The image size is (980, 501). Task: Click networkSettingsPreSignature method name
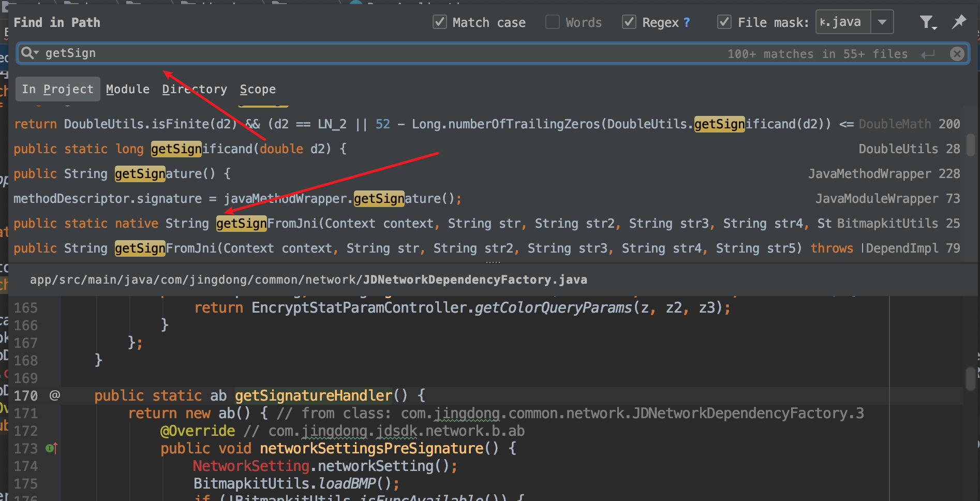click(x=372, y=449)
